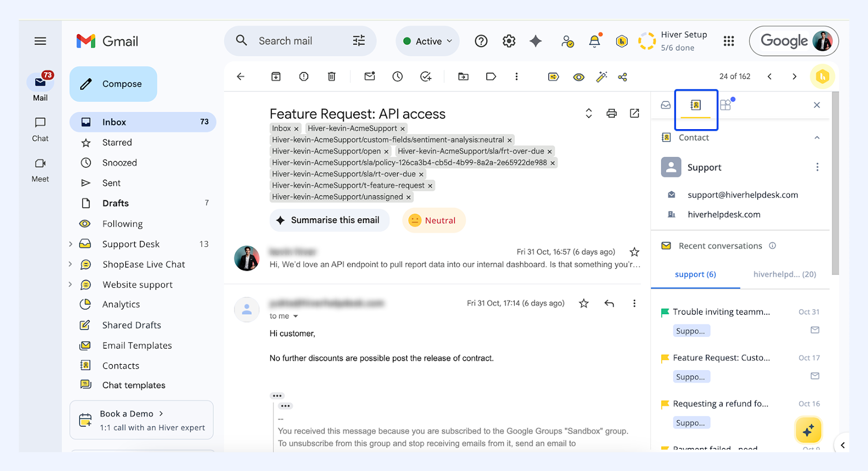The height and width of the screenshot is (471, 868).
Task: Go to the older conversation
Action: 795,77
